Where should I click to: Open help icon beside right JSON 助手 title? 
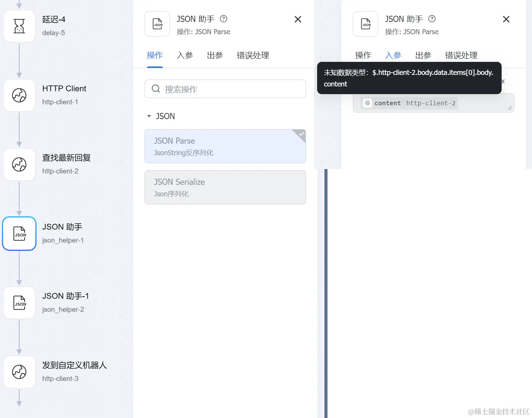432,18
